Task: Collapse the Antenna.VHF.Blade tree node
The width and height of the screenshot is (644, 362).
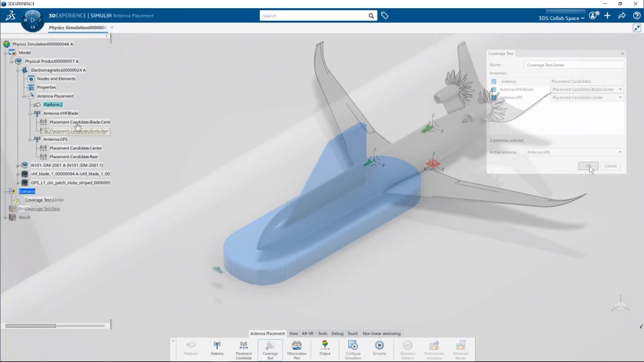Action: tap(30, 113)
